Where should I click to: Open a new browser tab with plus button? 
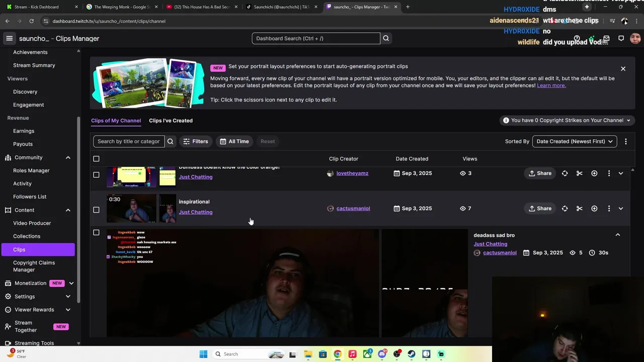point(408,7)
